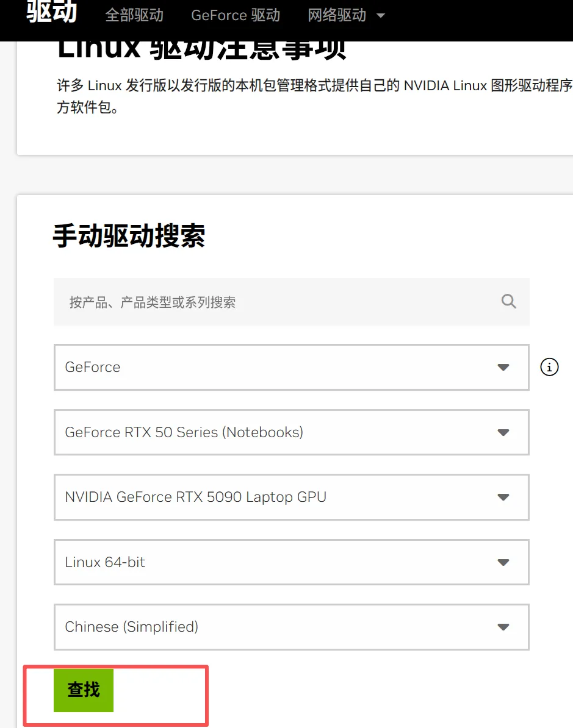Open the NVIDIA GeForce RTX 5090 product dropdown

(291, 497)
